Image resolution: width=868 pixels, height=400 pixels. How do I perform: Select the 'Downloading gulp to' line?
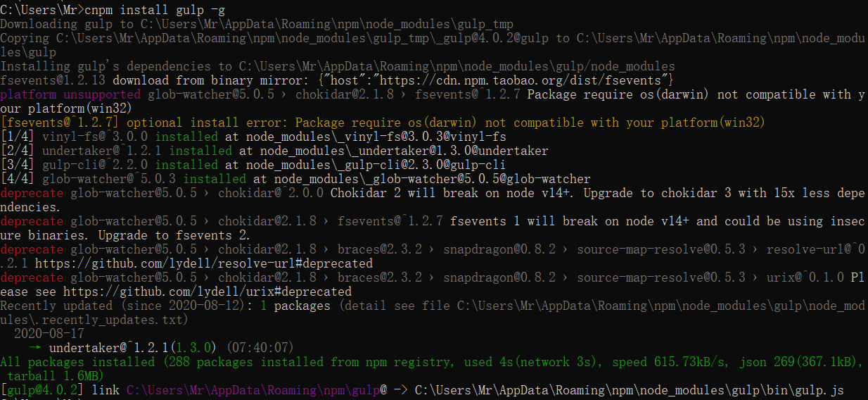pos(257,24)
